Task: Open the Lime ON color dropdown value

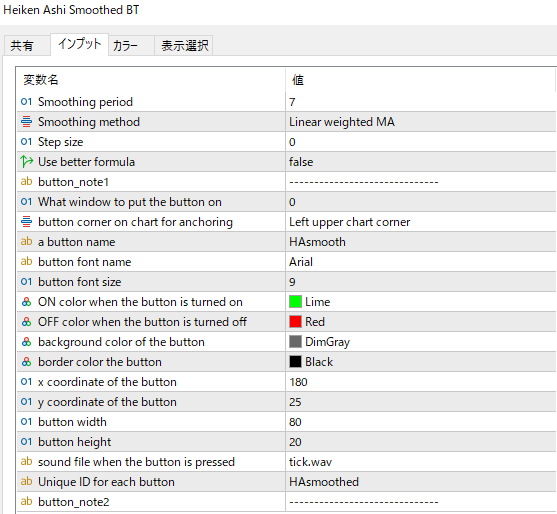Action: [x=421, y=302]
